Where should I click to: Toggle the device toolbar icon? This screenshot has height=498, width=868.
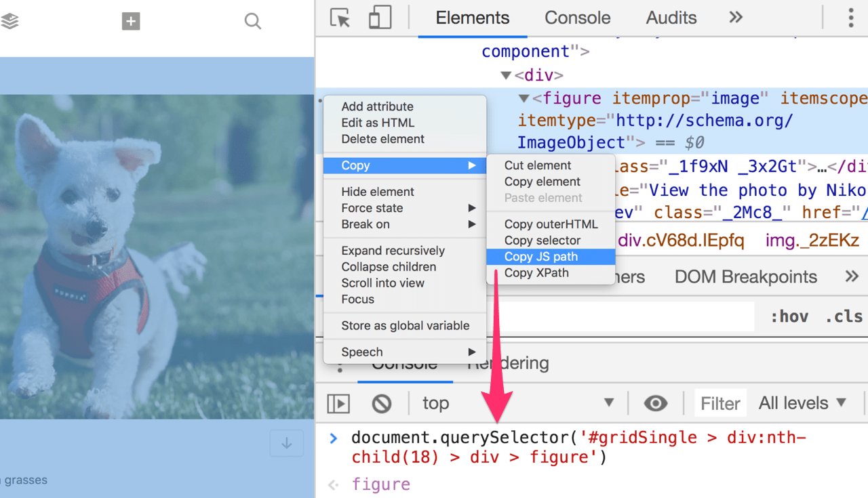380,18
